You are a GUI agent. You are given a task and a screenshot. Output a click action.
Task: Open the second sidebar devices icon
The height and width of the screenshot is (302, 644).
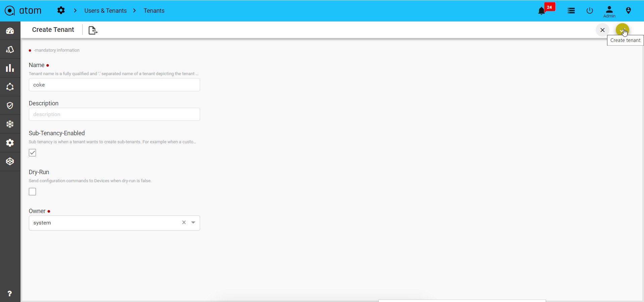pyautogui.click(x=10, y=50)
